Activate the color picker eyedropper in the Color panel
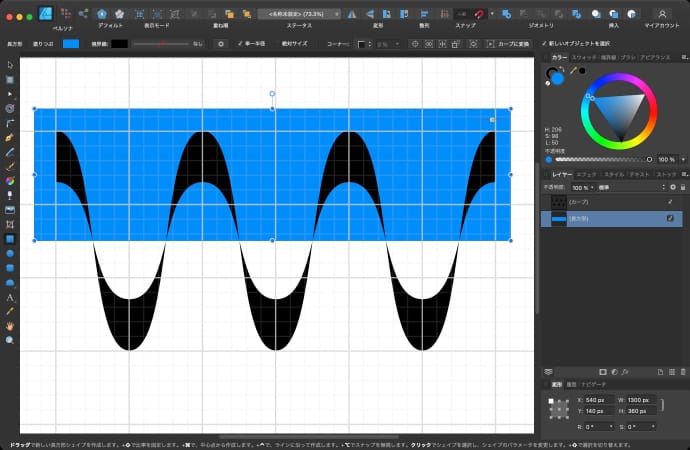690x450 pixels. (x=573, y=71)
